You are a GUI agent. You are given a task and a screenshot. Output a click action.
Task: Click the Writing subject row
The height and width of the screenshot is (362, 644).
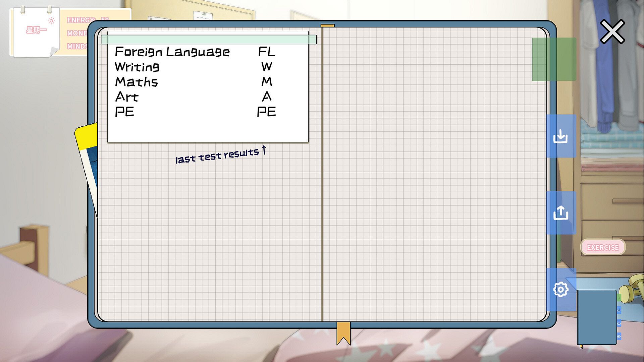click(137, 67)
